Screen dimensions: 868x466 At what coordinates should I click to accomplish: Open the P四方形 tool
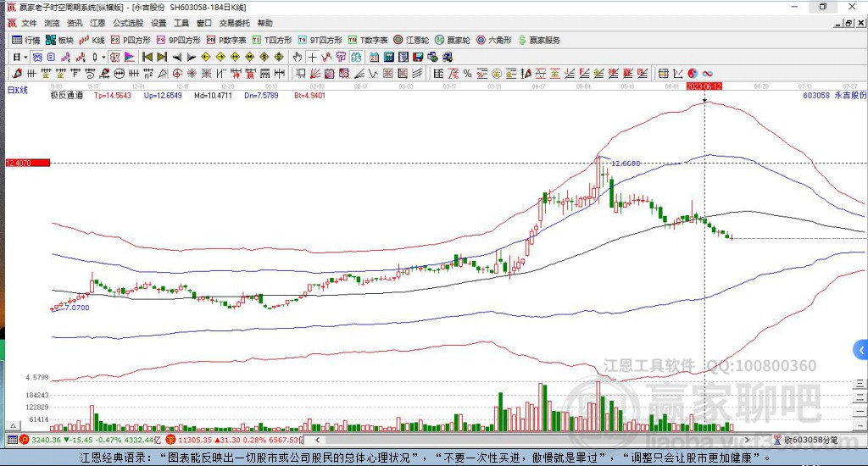click(131, 40)
